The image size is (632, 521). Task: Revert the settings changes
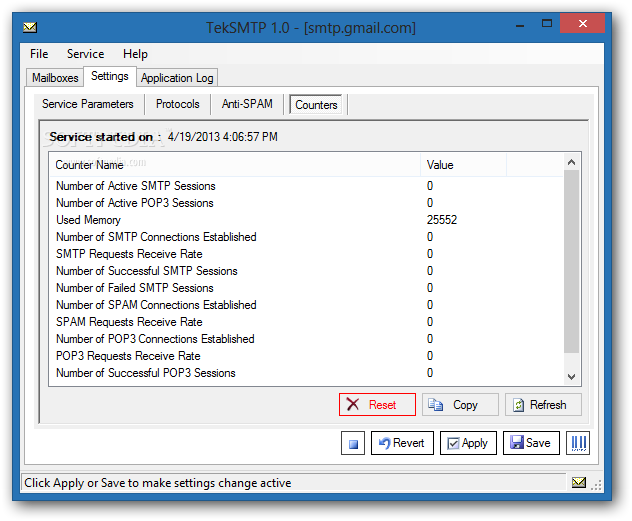click(x=402, y=443)
